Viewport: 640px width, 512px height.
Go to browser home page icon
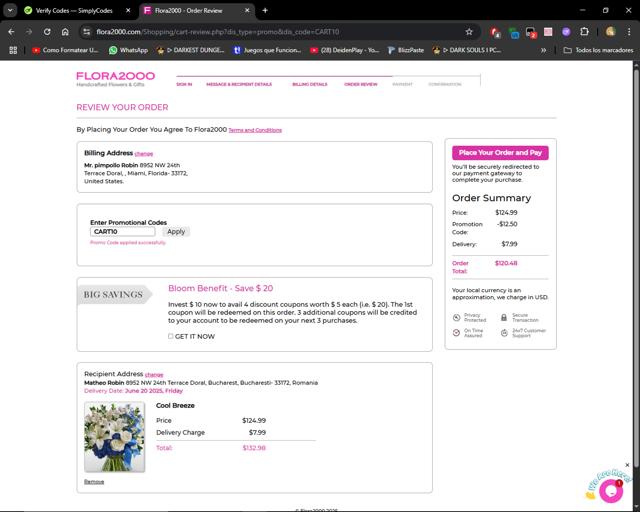click(65, 32)
